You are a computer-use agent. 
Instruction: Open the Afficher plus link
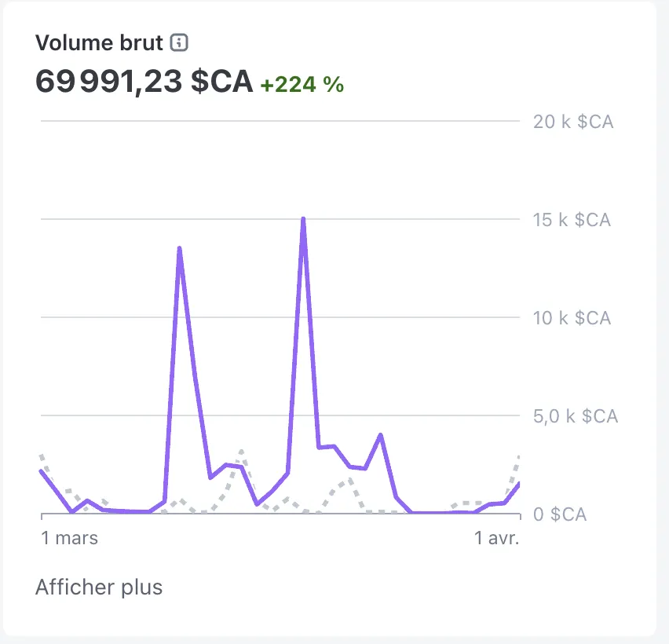99,587
